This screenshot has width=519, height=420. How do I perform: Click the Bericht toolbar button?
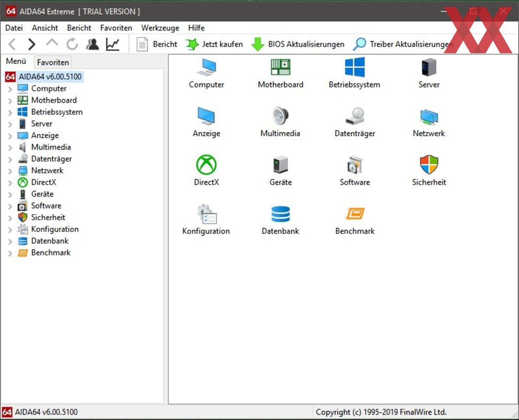click(157, 44)
